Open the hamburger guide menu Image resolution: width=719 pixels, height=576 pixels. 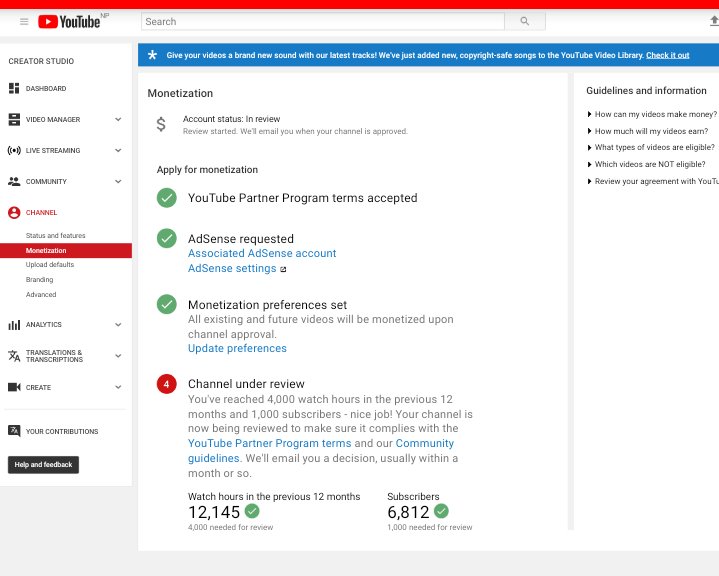24,22
